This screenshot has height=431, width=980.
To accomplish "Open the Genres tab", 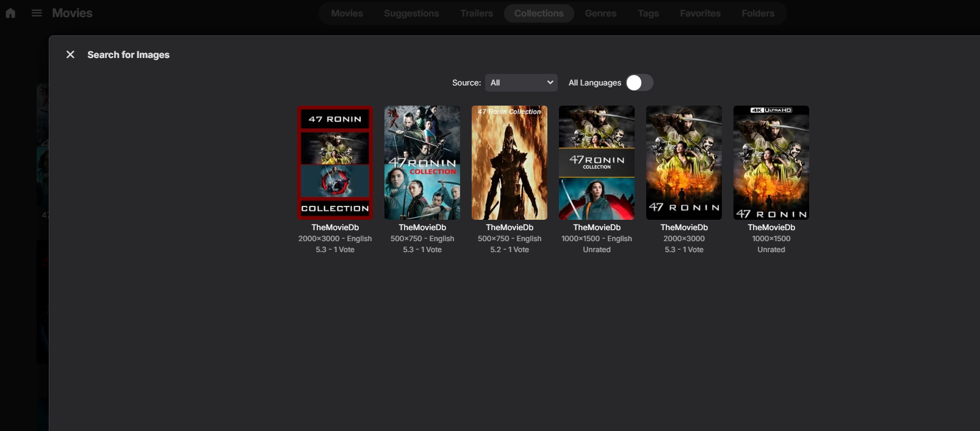I will tap(600, 13).
